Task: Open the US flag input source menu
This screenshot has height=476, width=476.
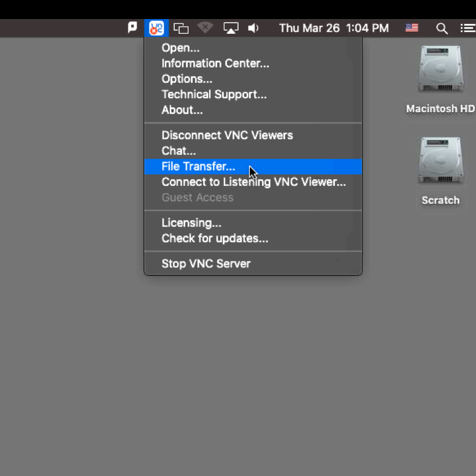Action: pyautogui.click(x=412, y=28)
